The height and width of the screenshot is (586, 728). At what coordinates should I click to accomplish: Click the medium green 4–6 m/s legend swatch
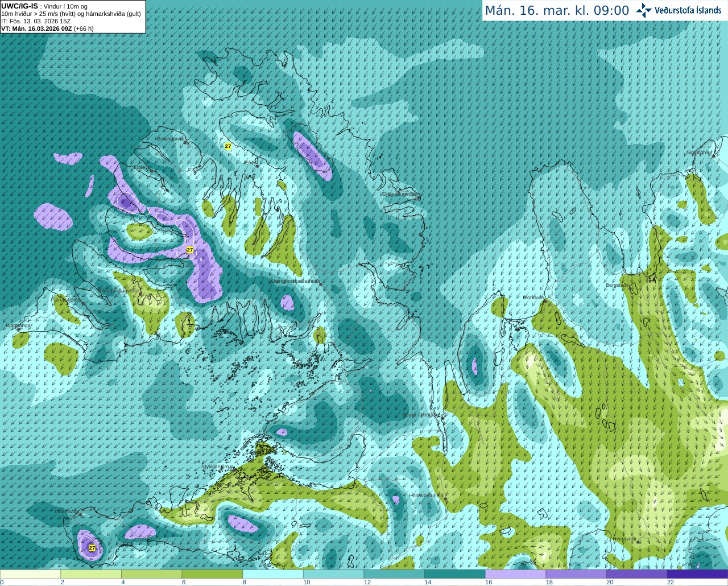click(x=151, y=574)
